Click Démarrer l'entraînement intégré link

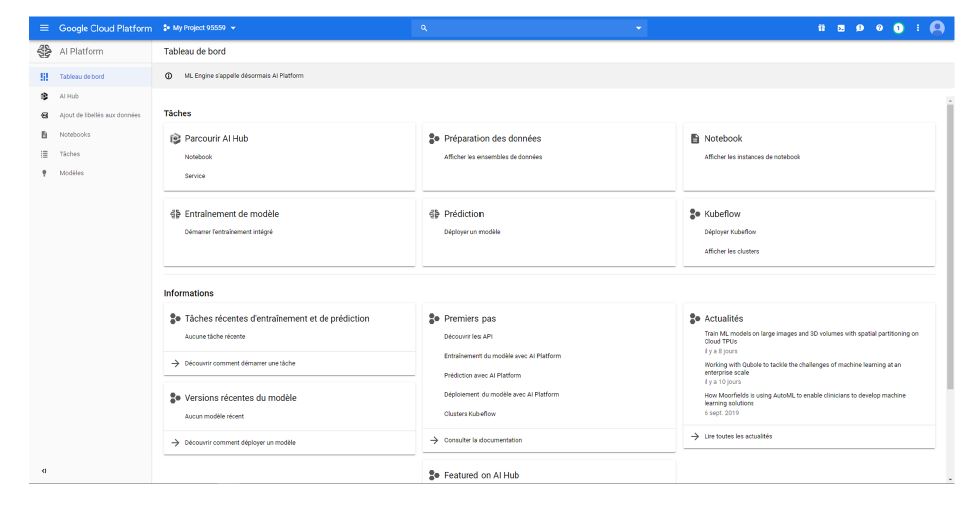click(x=228, y=231)
